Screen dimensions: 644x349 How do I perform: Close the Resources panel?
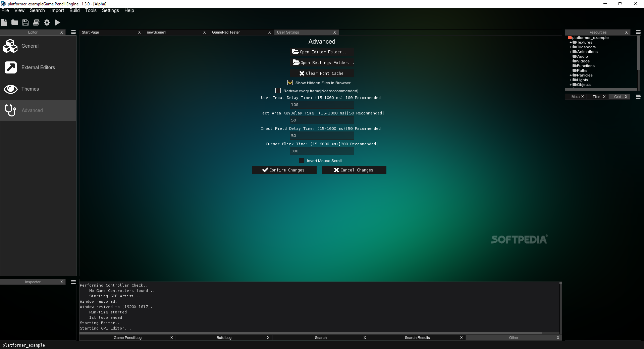tap(626, 32)
